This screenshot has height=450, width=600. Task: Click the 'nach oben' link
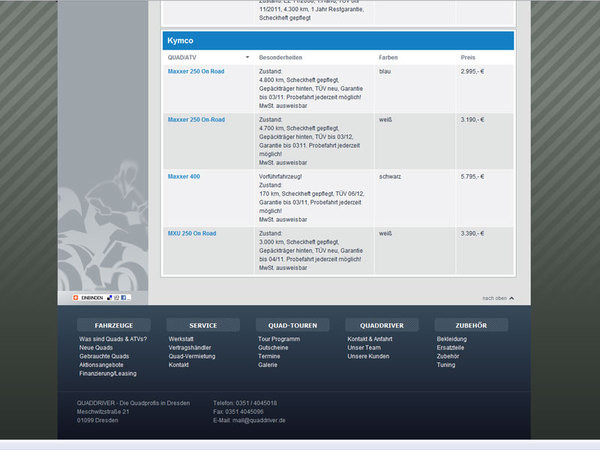pos(494,298)
